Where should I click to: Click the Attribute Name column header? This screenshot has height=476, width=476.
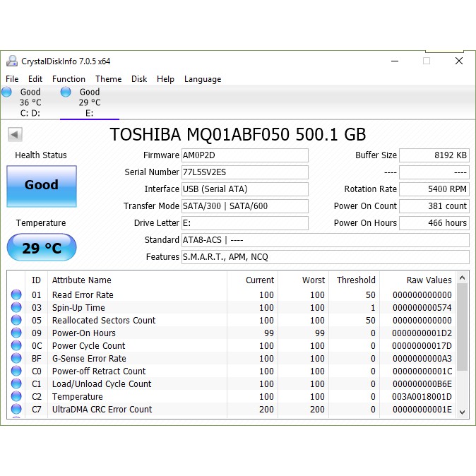click(82, 280)
